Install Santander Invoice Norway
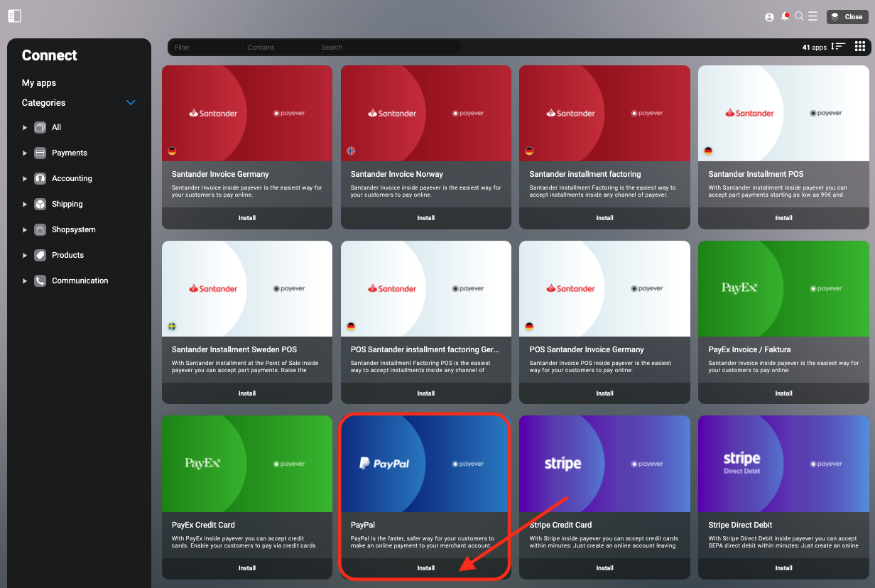Viewport: 875px width, 588px height. tap(426, 218)
